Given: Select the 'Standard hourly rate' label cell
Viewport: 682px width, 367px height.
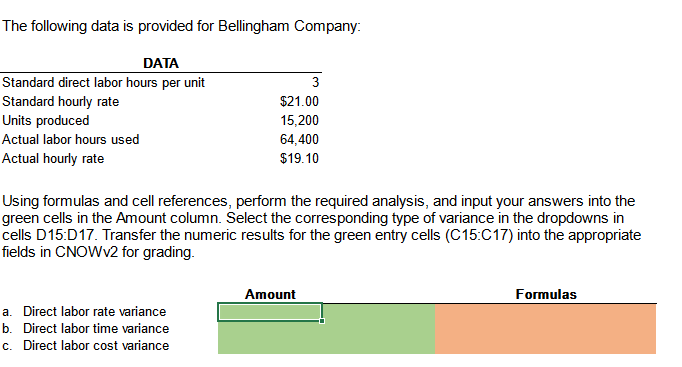Looking at the screenshot, I should (60, 101).
